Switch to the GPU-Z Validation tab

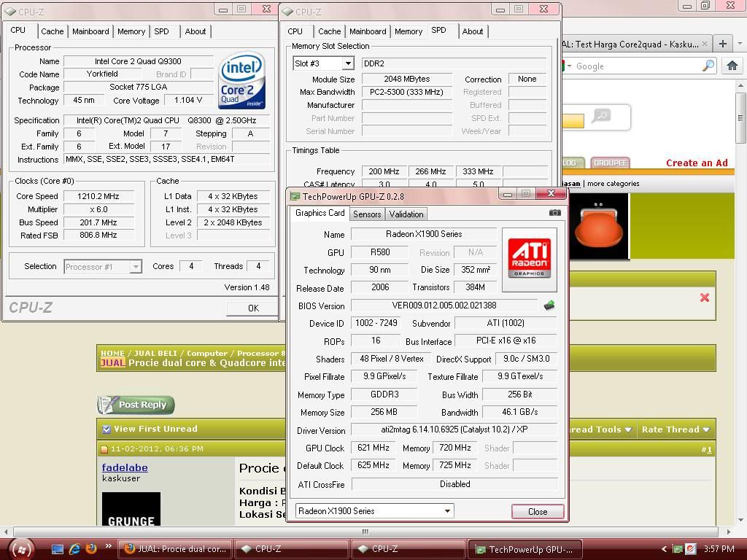406,214
